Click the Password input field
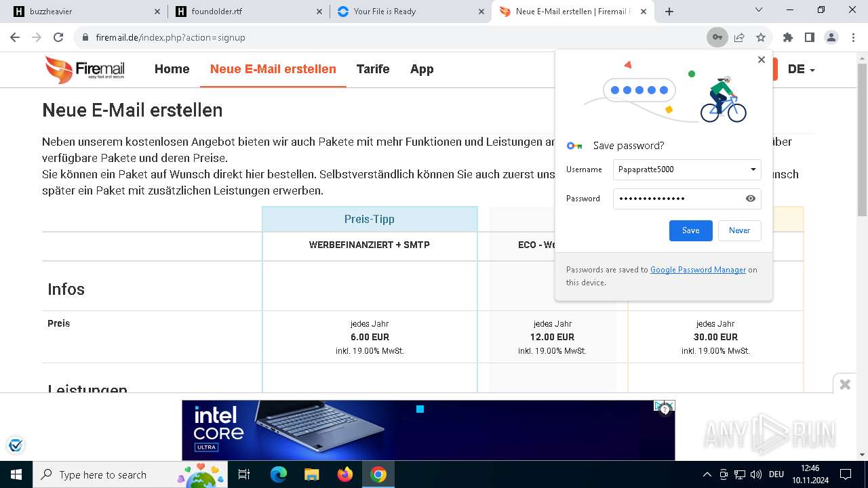The height and width of the screenshot is (488, 868). pyautogui.click(x=687, y=199)
